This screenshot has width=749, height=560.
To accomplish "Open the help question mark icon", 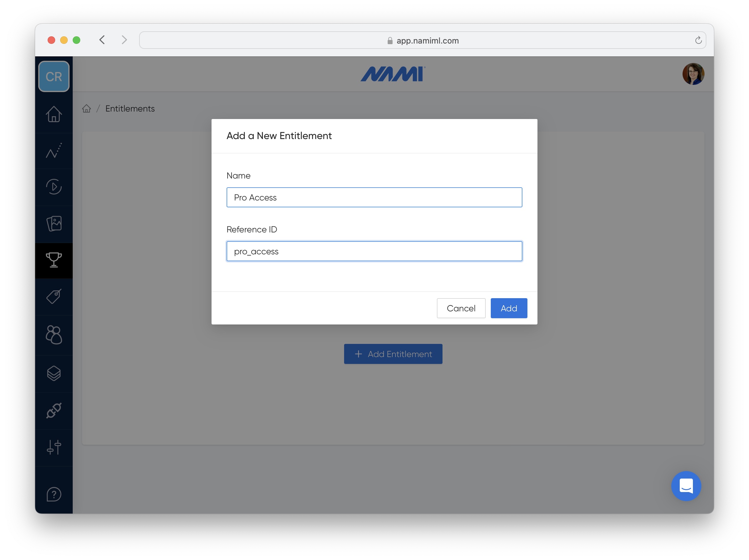I will 54,494.
